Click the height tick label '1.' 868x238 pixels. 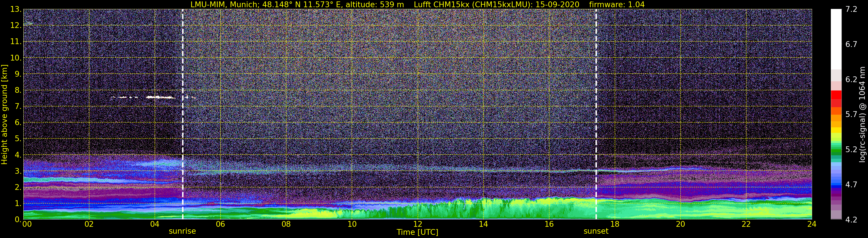click(18, 204)
